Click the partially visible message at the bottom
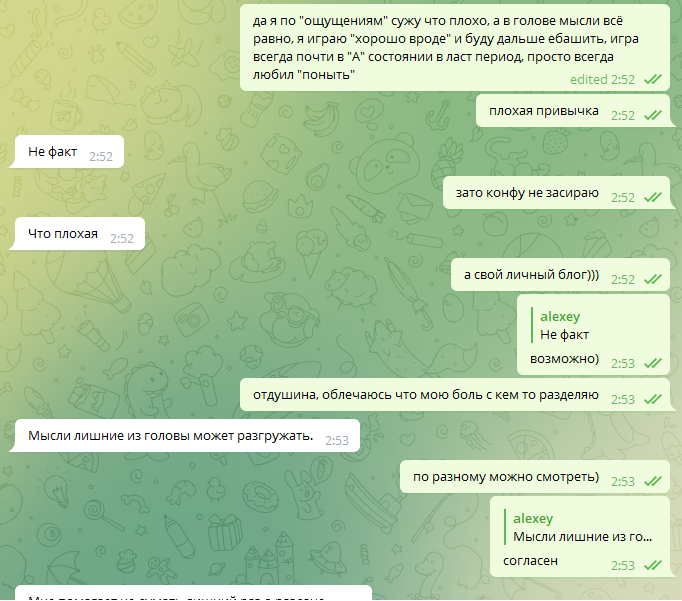The height and width of the screenshot is (601, 682). [194, 593]
